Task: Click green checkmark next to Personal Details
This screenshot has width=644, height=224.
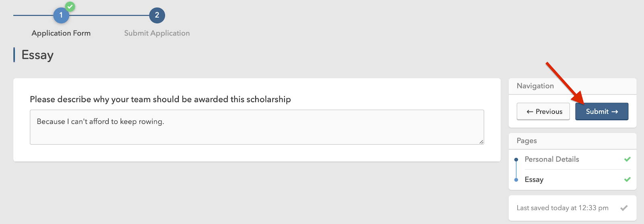Action: tap(627, 159)
